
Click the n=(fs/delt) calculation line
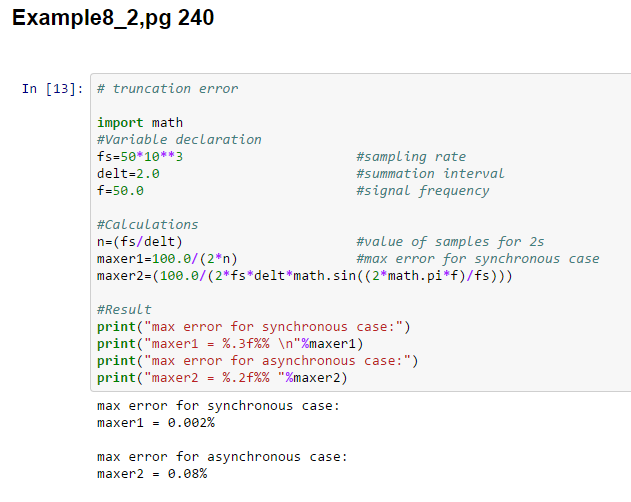tap(139, 241)
